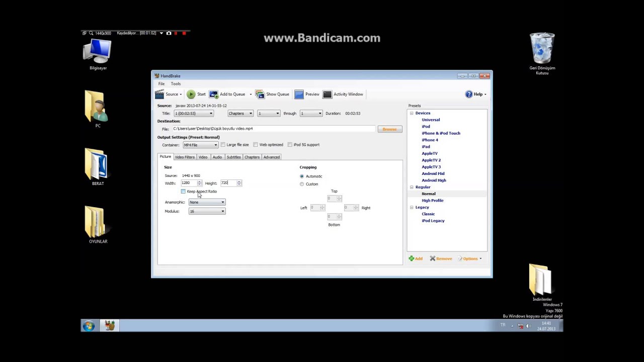Viewport: 644px width, 362px height.
Task: Select the AppleTV 3 preset
Action: pos(431,166)
